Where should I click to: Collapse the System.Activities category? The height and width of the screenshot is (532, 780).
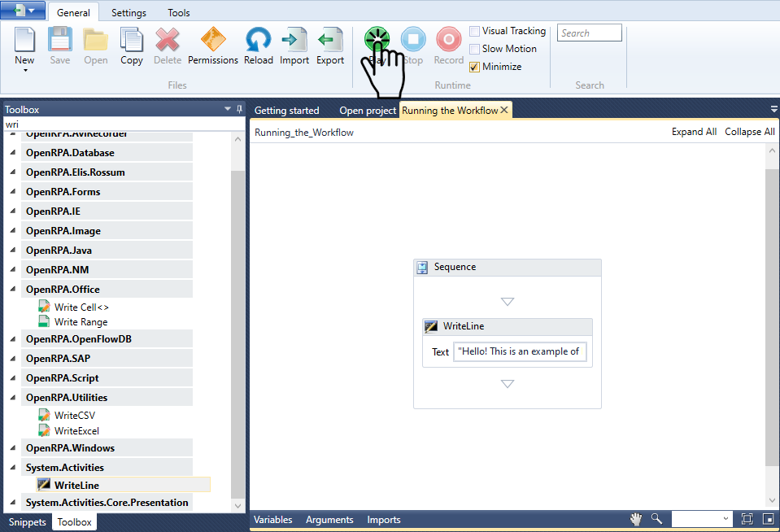(x=13, y=467)
